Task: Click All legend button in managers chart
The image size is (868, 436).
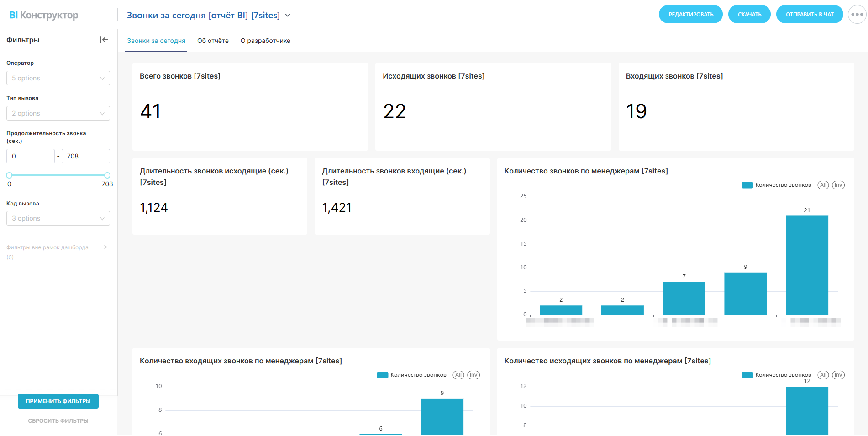Action: point(823,185)
